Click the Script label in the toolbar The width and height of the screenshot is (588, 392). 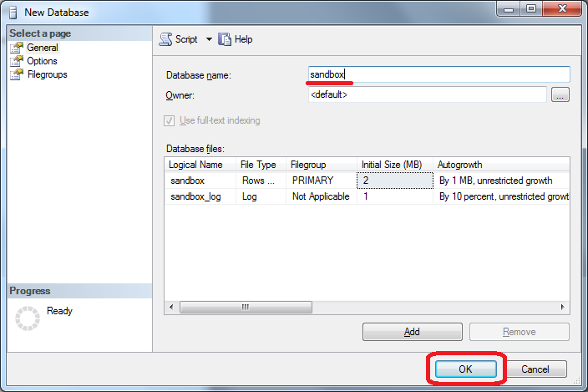tap(186, 39)
